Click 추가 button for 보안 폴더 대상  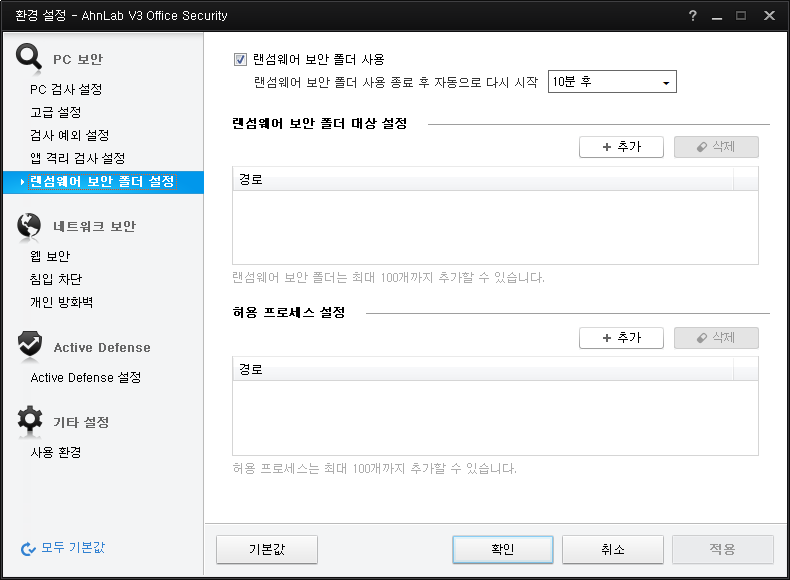(x=621, y=147)
